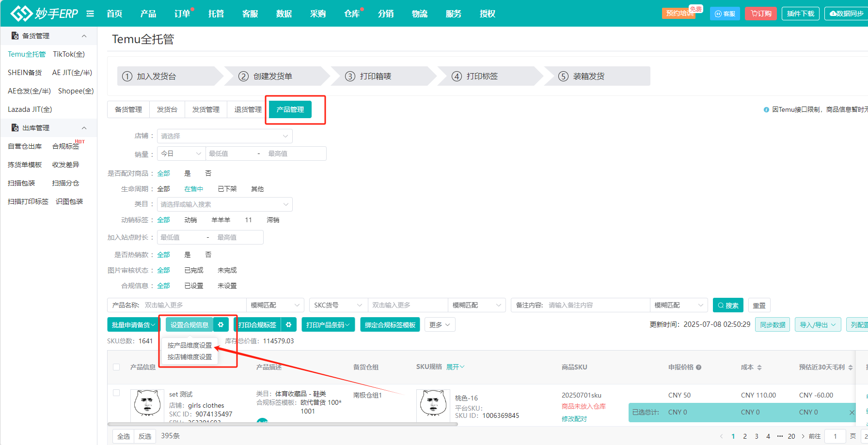
Task: Select 已下架 in 生命周期 filter
Action: point(227,189)
